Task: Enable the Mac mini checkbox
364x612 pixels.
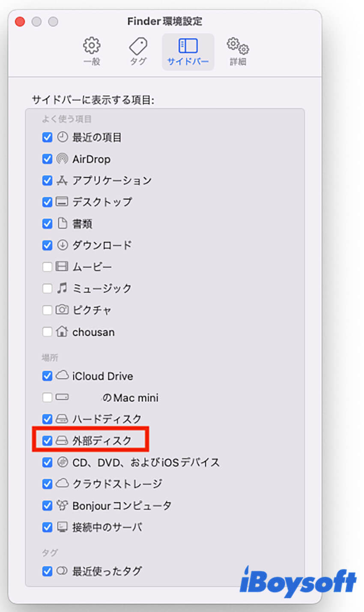Action: [47, 397]
